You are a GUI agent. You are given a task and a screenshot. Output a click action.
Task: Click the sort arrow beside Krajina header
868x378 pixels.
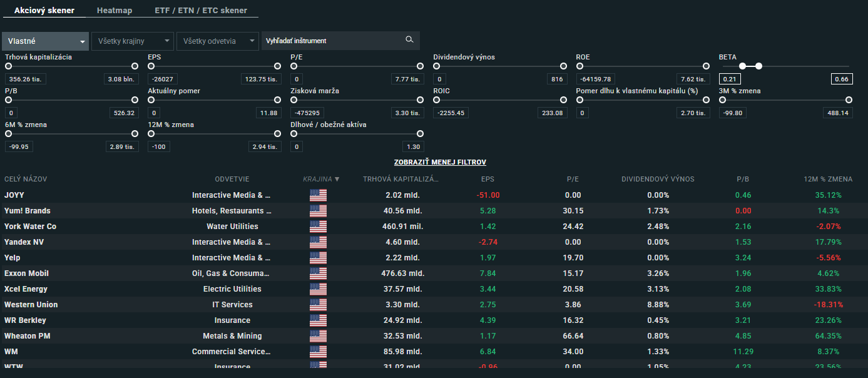click(337, 179)
